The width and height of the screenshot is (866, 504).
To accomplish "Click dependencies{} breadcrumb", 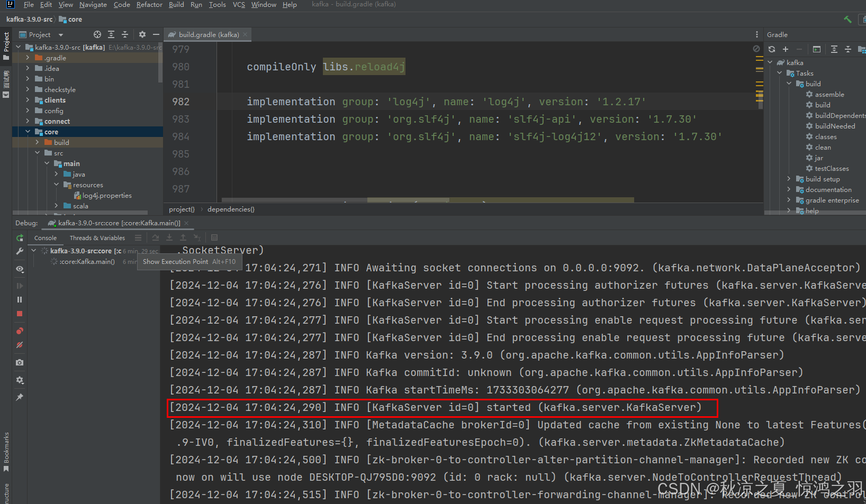I will [231, 209].
